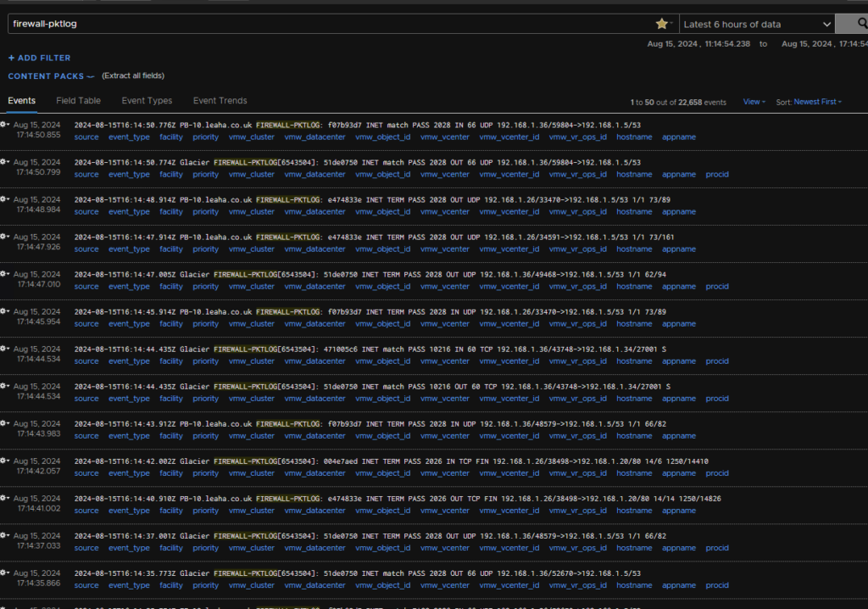Click 'procid' field in the 17:14:50.799 event
This screenshot has height=609, width=868.
[717, 174]
